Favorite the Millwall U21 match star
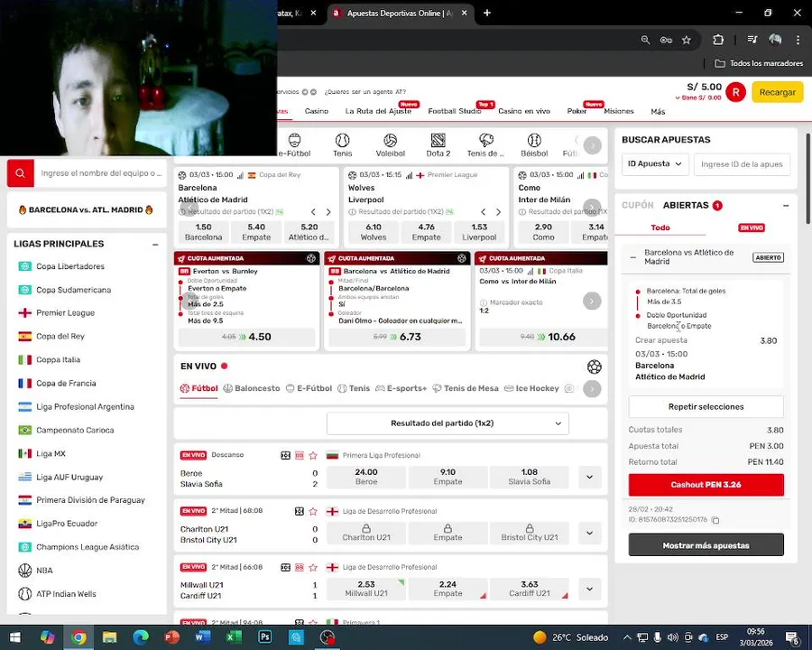This screenshot has height=650, width=812. click(313, 567)
